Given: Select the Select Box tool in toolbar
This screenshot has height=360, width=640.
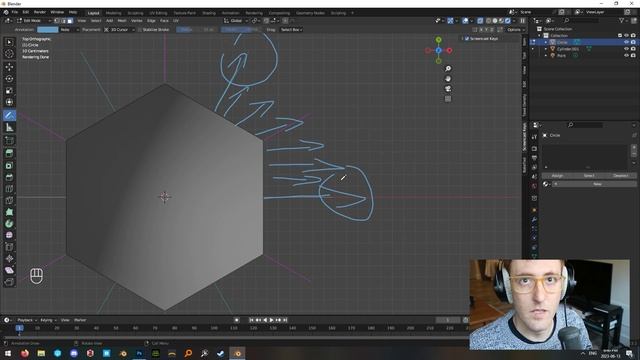Looking at the screenshot, I should tap(9, 42).
